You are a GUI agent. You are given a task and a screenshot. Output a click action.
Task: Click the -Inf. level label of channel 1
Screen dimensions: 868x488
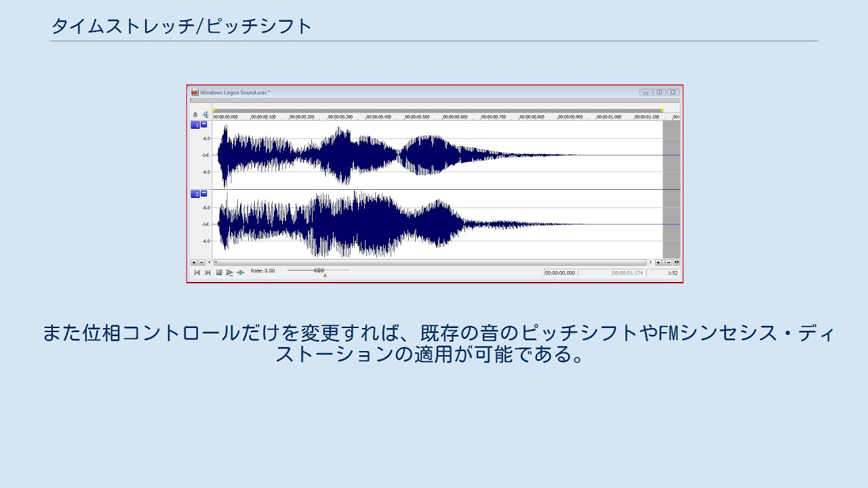pyautogui.click(x=205, y=155)
